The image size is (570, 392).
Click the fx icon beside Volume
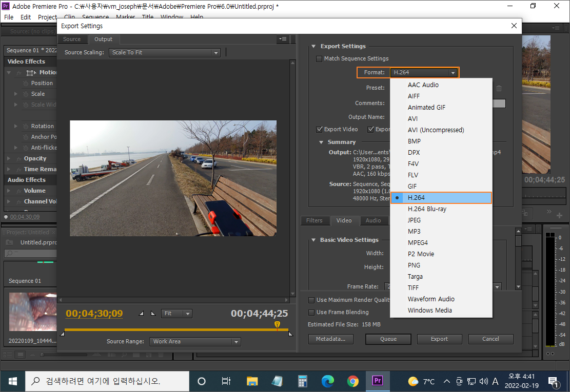[x=19, y=191]
